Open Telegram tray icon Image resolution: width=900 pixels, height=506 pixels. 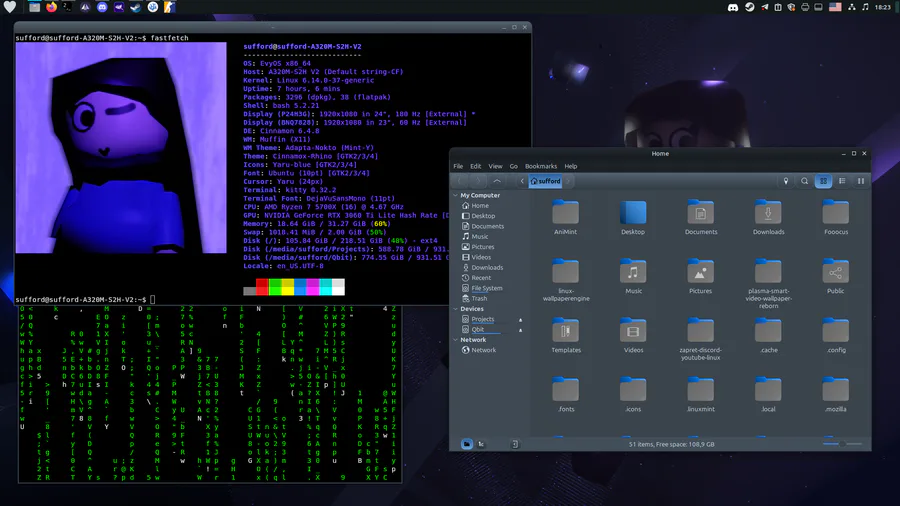point(765,7)
